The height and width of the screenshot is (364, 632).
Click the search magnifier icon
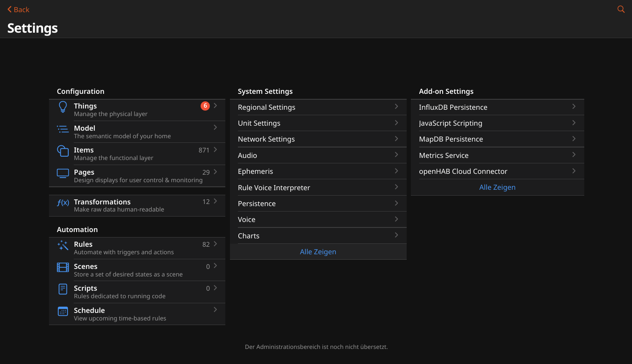[x=621, y=9]
